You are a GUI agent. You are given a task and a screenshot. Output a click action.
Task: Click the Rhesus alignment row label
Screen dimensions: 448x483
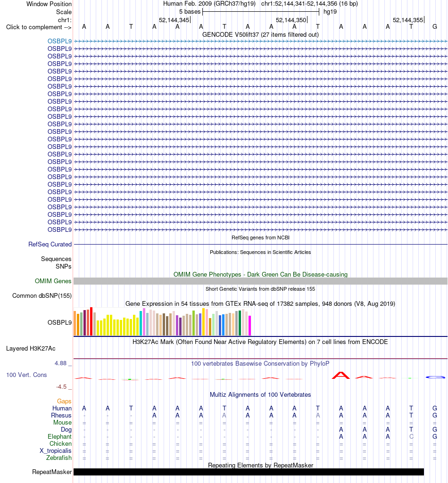[x=61, y=415]
